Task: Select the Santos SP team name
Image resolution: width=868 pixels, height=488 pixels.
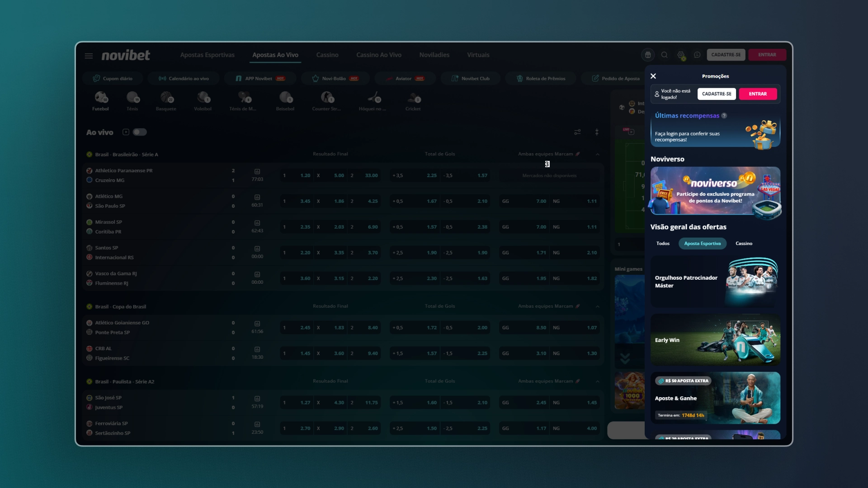Action: [x=106, y=248]
